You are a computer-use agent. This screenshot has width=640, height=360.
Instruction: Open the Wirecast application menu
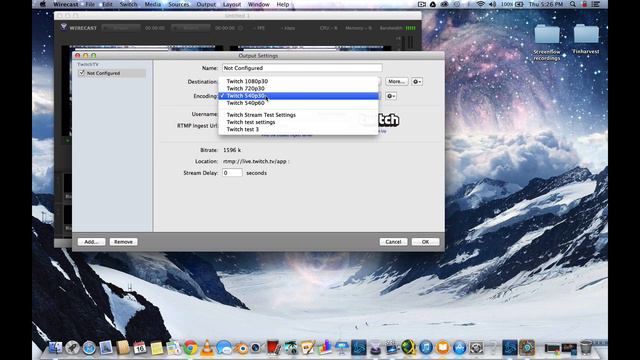click(66, 4)
